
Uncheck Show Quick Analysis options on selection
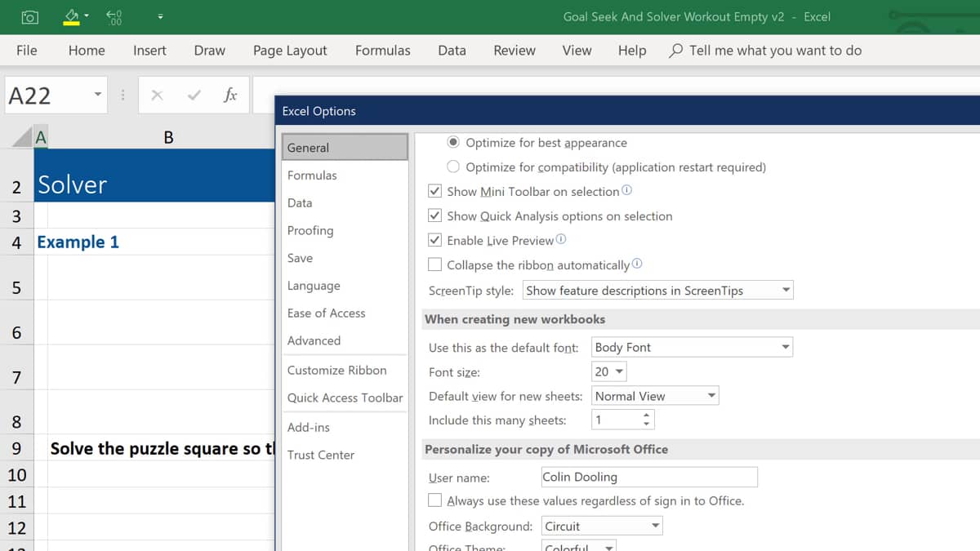point(435,216)
